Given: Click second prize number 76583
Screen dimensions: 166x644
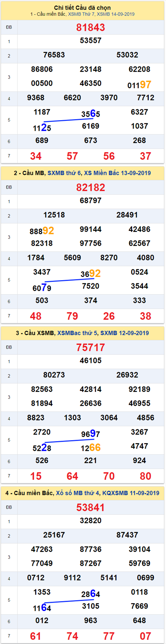Looking at the screenshot, I should coord(54,55).
